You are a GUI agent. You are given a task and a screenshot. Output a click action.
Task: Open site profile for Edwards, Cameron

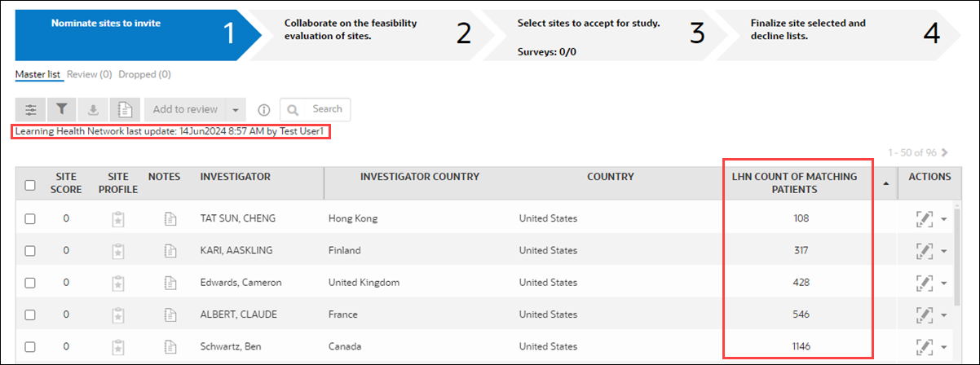[118, 283]
